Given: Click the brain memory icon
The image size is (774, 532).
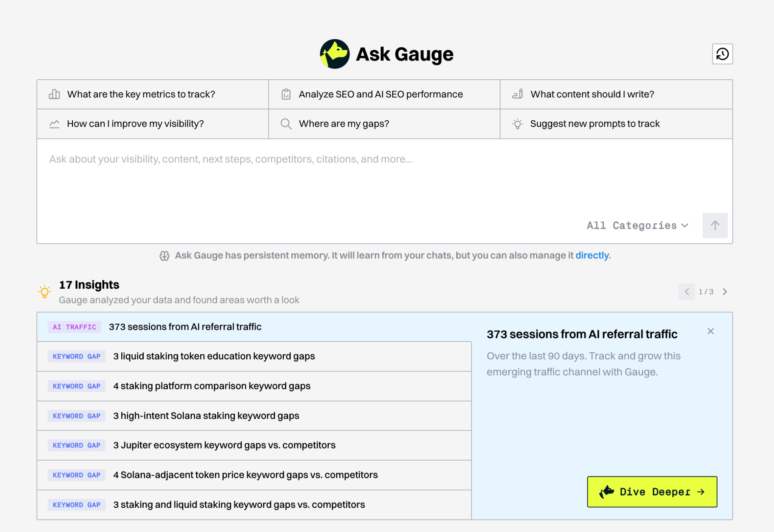Looking at the screenshot, I should [x=164, y=256].
